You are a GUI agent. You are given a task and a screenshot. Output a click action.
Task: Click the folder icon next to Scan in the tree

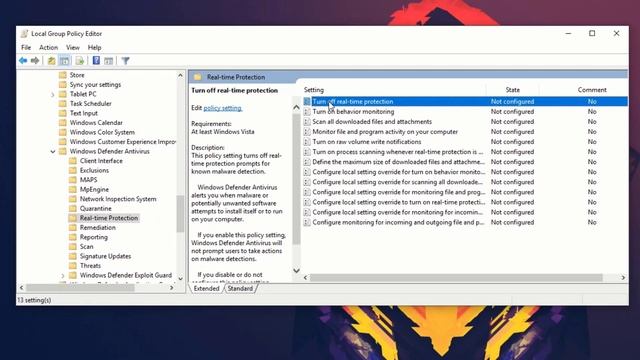73,247
